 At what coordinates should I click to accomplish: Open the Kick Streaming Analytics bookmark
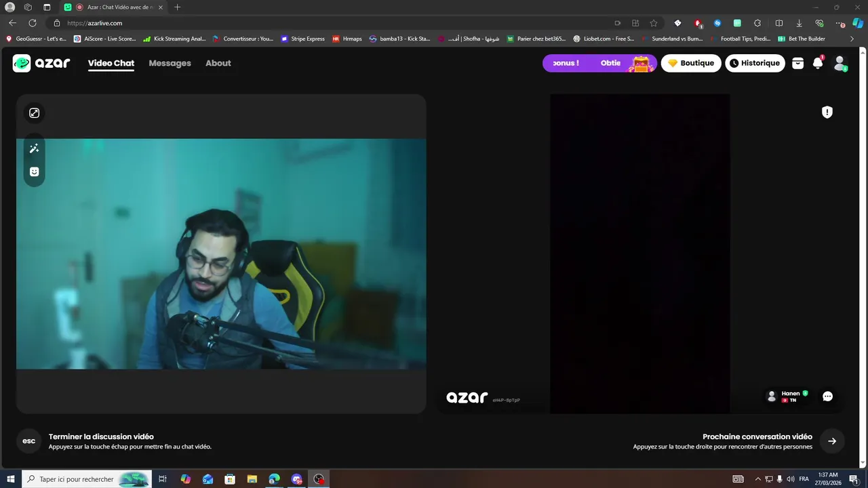click(x=174, y=39)
